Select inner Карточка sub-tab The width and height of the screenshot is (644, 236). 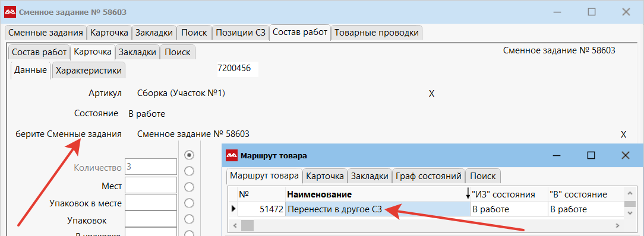(93, 52)
